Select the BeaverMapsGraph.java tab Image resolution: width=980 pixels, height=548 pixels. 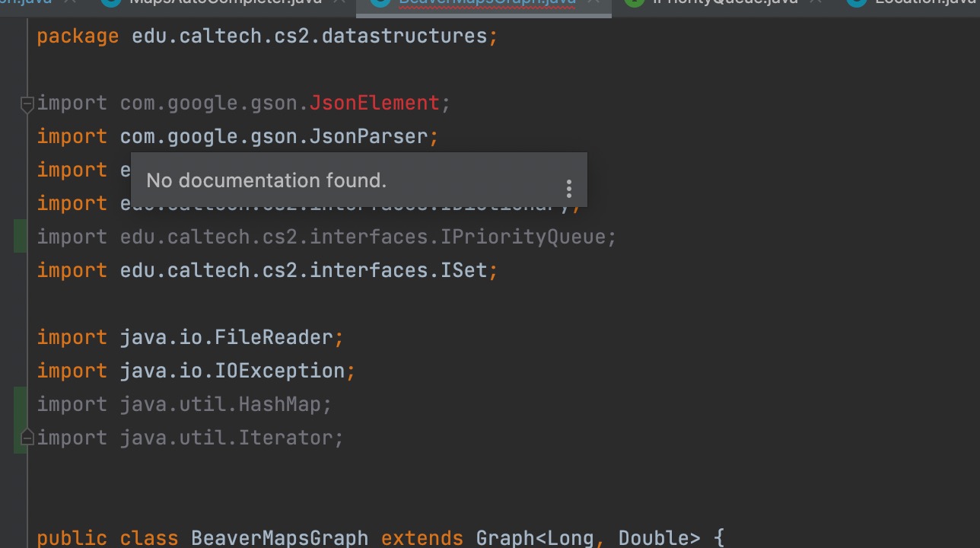click(x=488, y=2)
